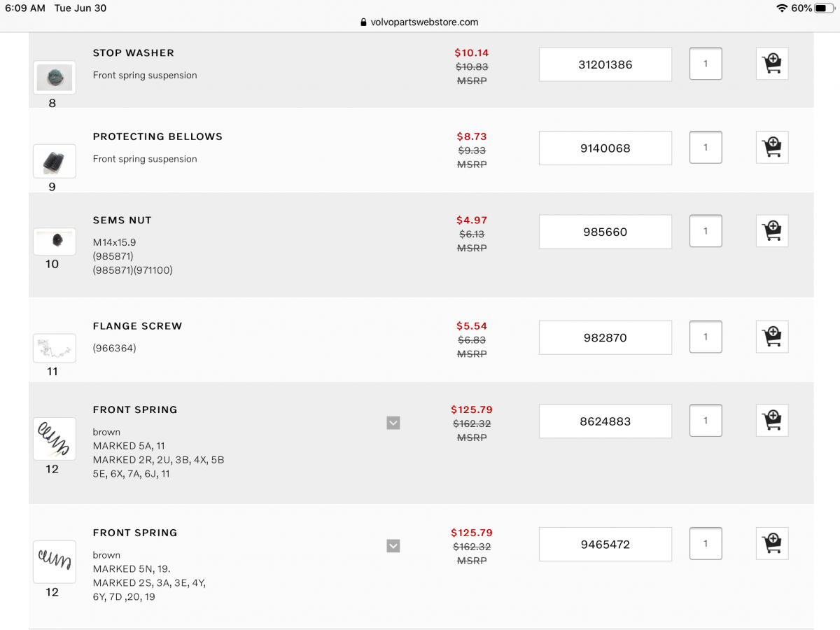Open the Protecting Bellows thumbnail image
This screenshot has height=630, width=840.
click(55, 161)
